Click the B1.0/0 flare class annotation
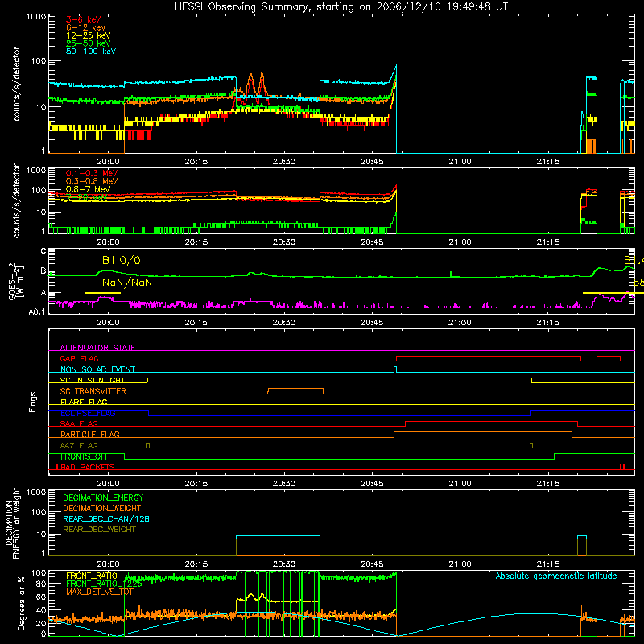Image resolution: width=644 pixels, height=644 pixels. click(x=122, y=260)
